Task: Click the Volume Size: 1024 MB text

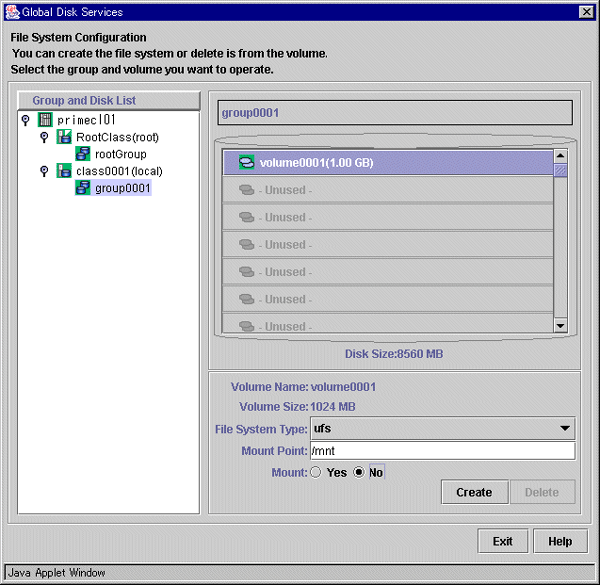Action: 297,406
